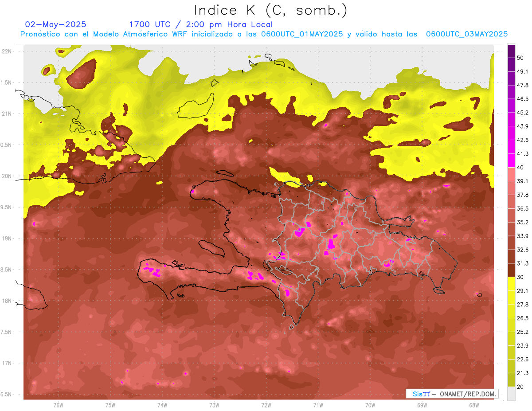The width and height of the screenshot is (532, 411).
Task: Click the "18N" latitude label
Action: pyautogui.click(x=7, y=301)
